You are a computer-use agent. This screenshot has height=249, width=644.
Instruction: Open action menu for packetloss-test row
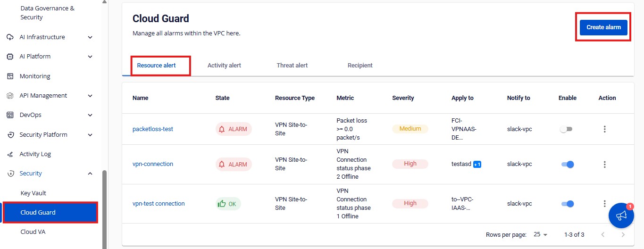click(x=604, y=129)
